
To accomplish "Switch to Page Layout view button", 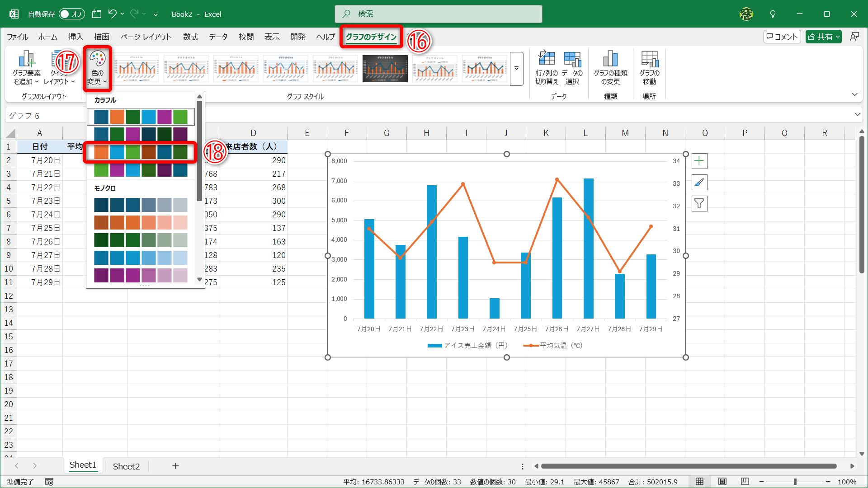I will coord(722,482).
